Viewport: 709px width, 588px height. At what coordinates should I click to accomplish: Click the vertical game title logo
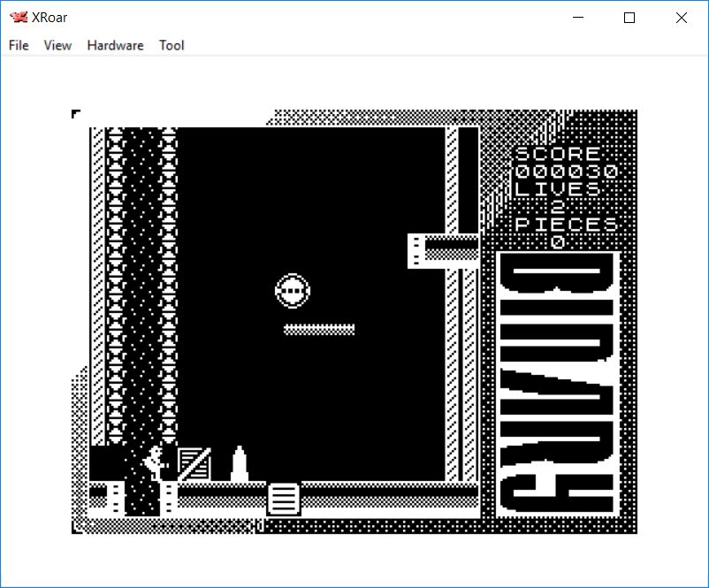coord(557,382)
